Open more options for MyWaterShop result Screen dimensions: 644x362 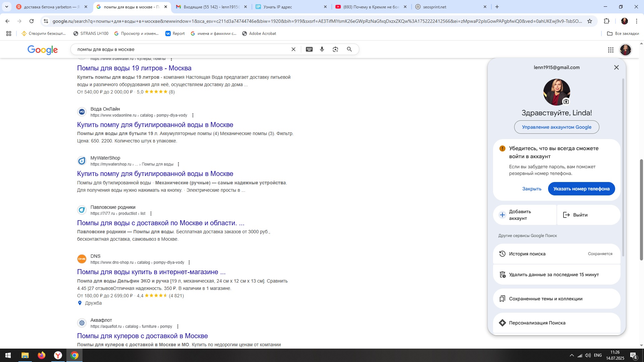pos(178,164)
